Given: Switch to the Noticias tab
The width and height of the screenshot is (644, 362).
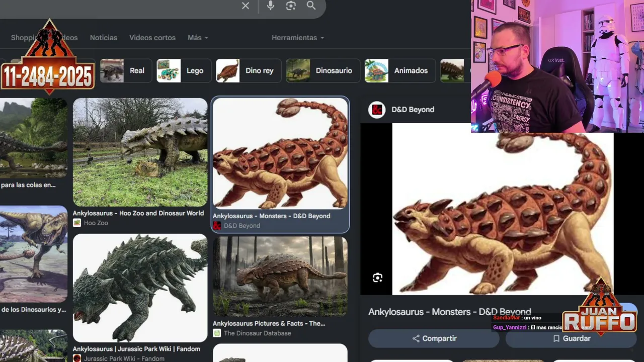Looking at the screenshot, I should [104, 38].
